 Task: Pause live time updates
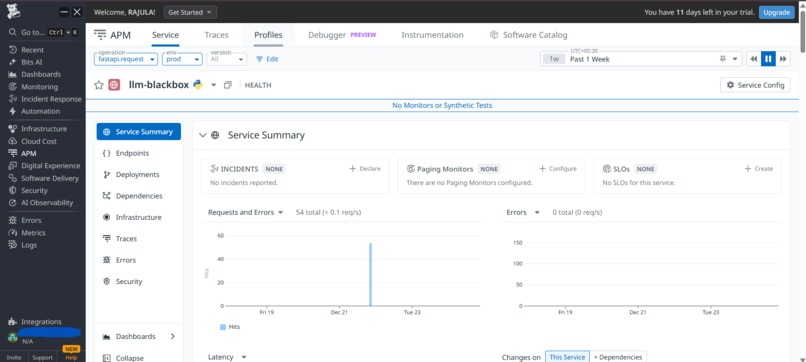[x=768, y=59]
